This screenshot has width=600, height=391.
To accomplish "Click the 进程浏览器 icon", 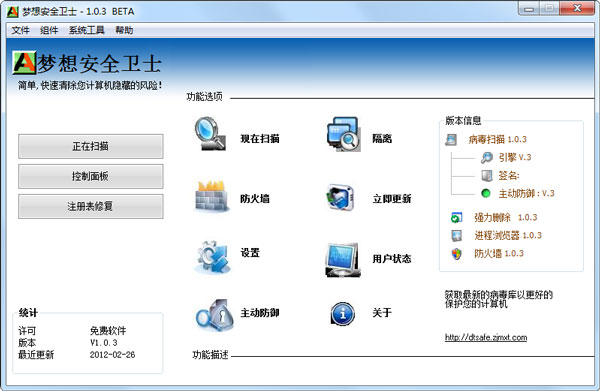I will pyautogui.click(x=457, y=236).
